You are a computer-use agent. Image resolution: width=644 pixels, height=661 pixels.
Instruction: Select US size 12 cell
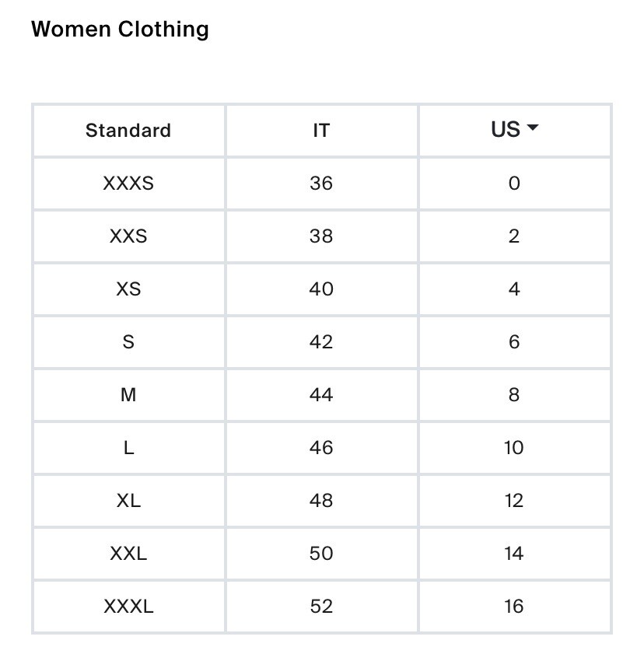coord(515,501)
